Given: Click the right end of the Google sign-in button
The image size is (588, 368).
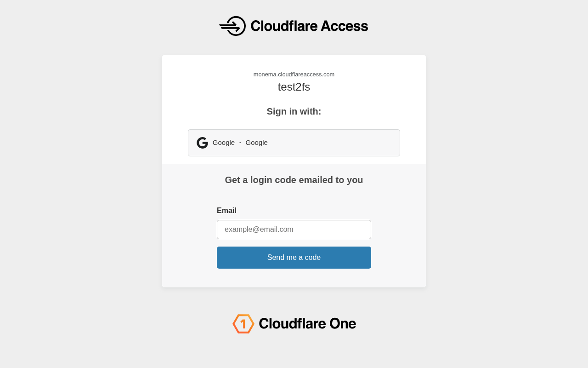Looking at the screenshot, I should (x=390, y=143).
